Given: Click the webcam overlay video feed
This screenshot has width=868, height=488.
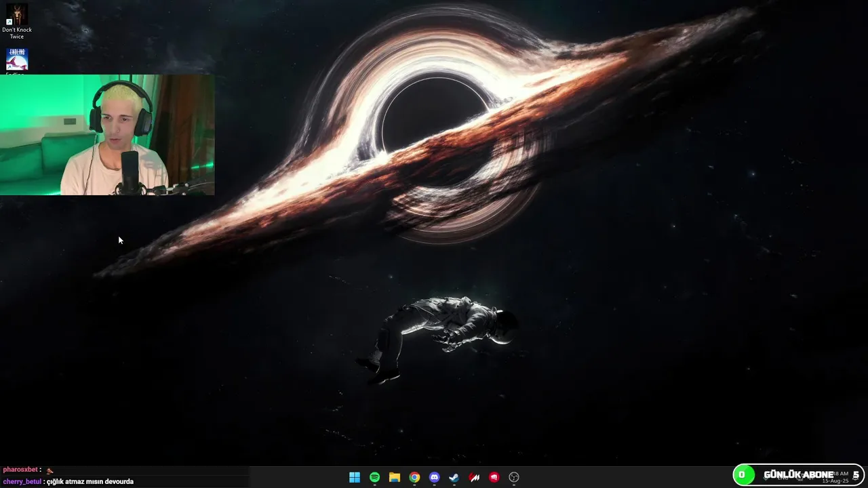Looking at the screenshot, I should (107, 135).
